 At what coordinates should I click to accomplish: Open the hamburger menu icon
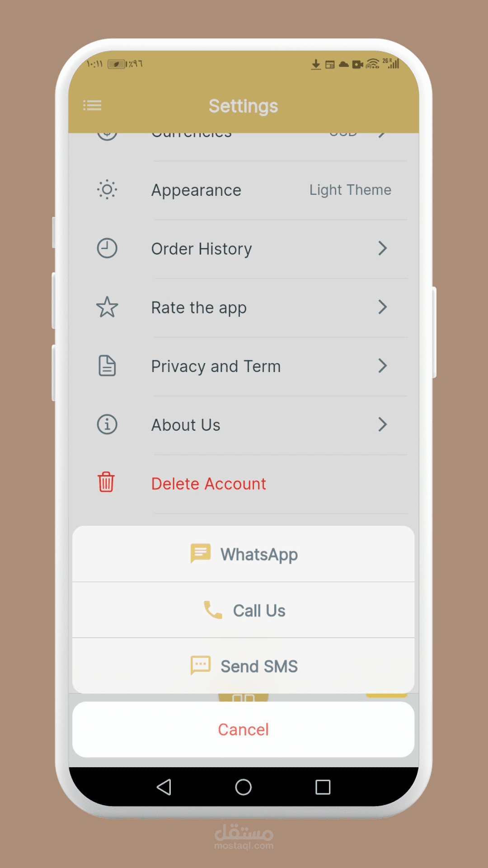click(x=92, y=106)
